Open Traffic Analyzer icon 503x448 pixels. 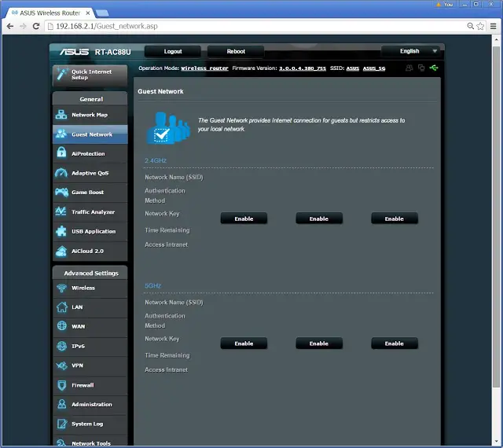click(x=61, y=211)
